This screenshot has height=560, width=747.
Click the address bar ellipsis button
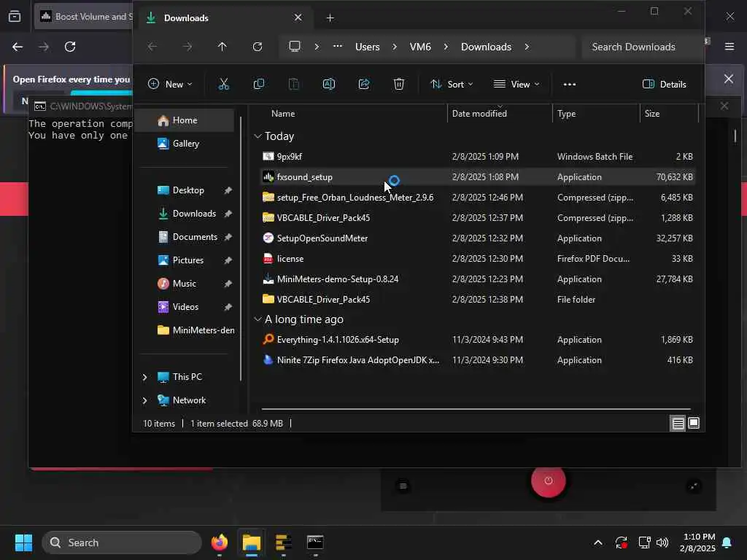pyautogui.click(x=337, y=47)
